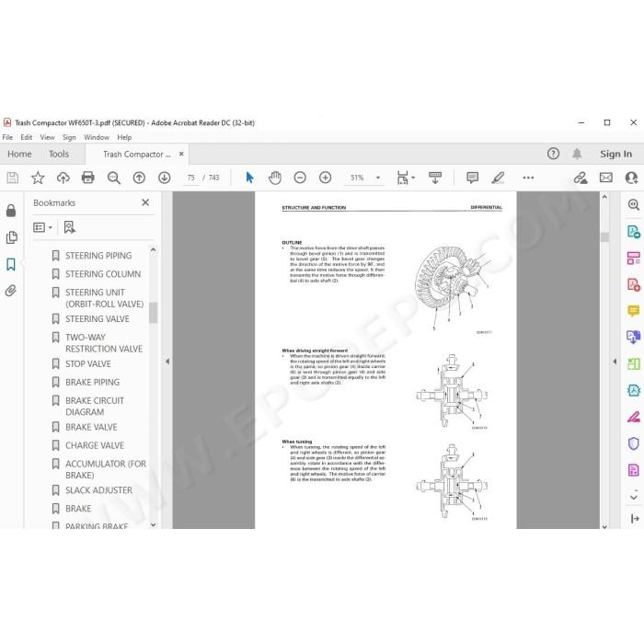644x644 pixels.
Task: Zoom in with plus button
Action: [x=326, y=178]
